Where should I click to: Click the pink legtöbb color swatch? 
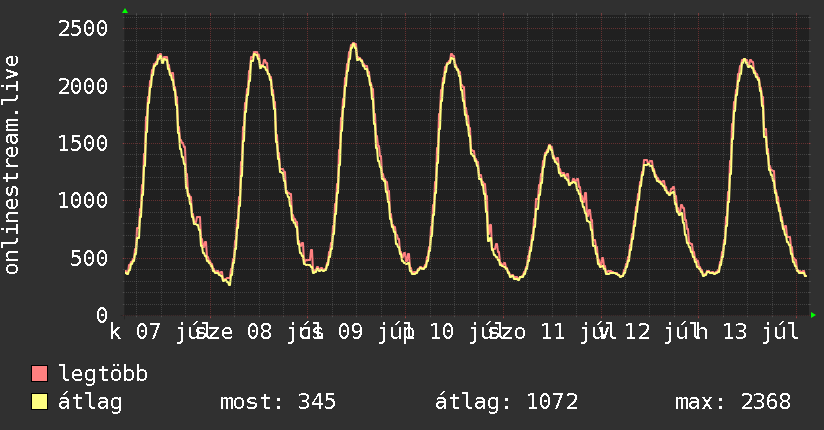(x=39, y=373)
